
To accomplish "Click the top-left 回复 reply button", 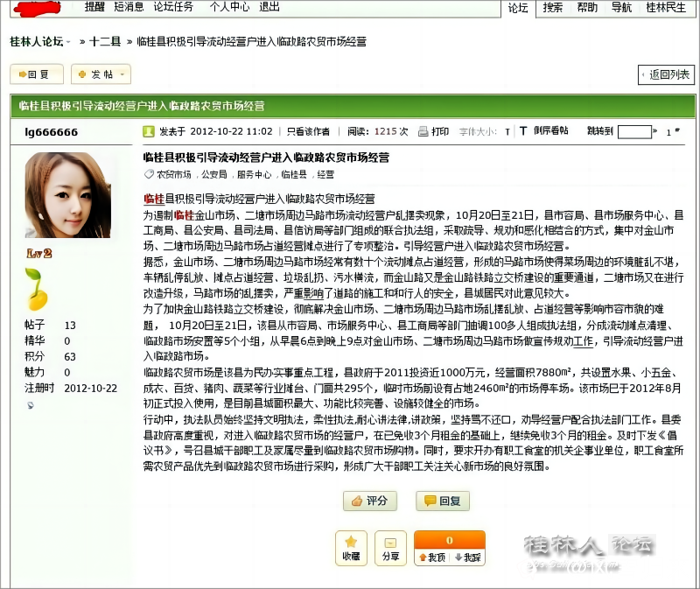I will pos(37,74).
